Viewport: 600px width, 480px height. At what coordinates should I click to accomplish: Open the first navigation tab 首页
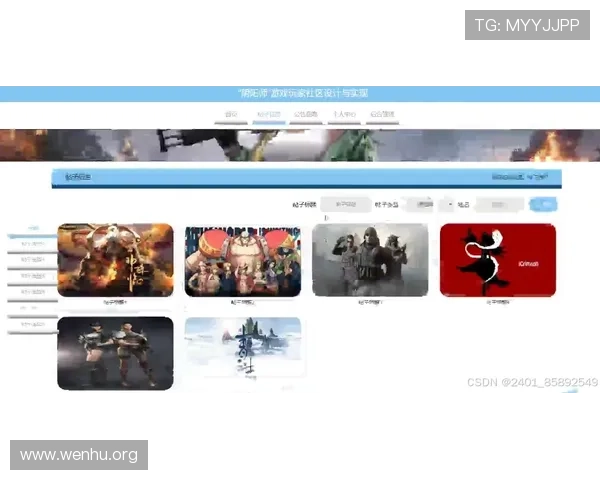click(x=231, y=115)
